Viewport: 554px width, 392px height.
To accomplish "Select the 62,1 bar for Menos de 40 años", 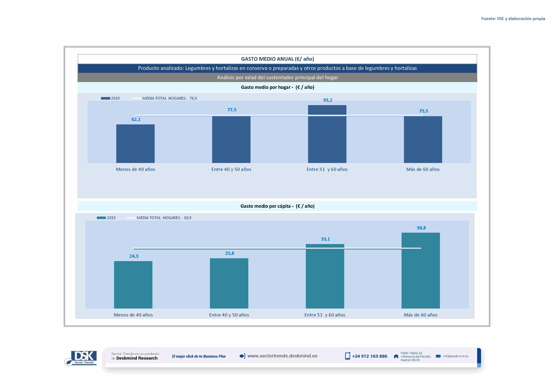I will (x=135, y=144).
